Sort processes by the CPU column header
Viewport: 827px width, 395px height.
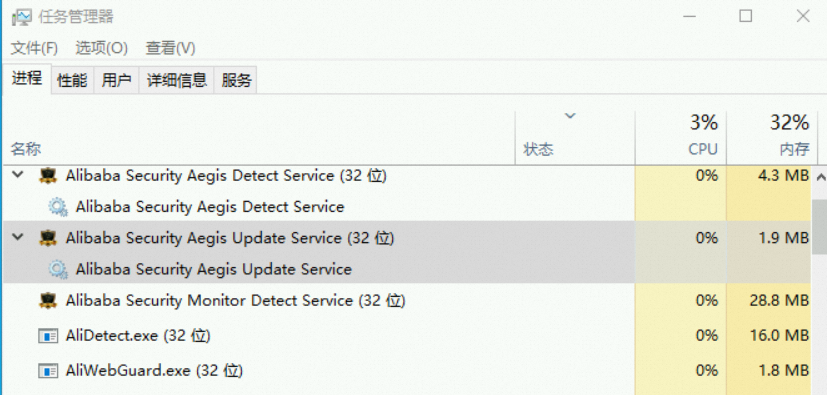pyautogui.click(x=681, y=137)
